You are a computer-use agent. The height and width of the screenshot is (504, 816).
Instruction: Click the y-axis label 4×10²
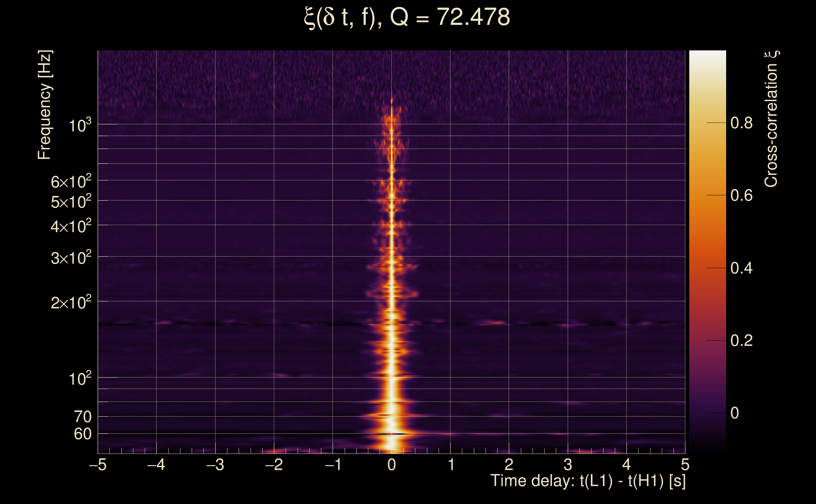71,227
